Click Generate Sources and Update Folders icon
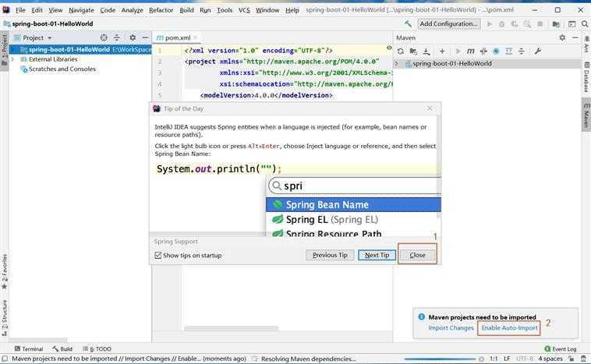Viewport: 591px width, 364px height. pos(413,51)
